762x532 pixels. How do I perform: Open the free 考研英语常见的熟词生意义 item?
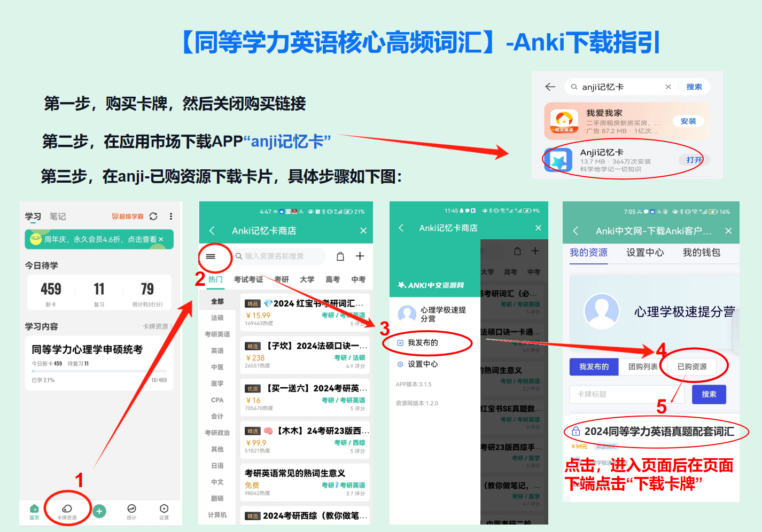click(x=305, y=482)
